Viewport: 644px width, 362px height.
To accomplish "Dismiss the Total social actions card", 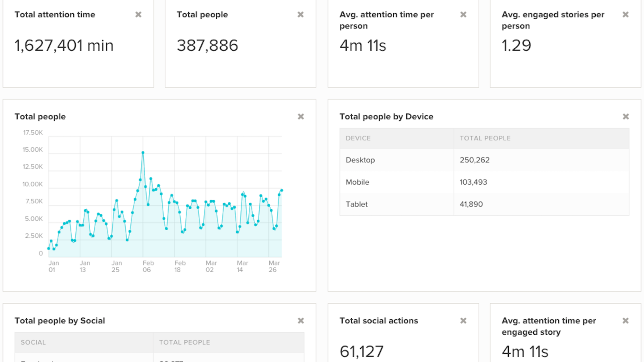I will 463,321.
